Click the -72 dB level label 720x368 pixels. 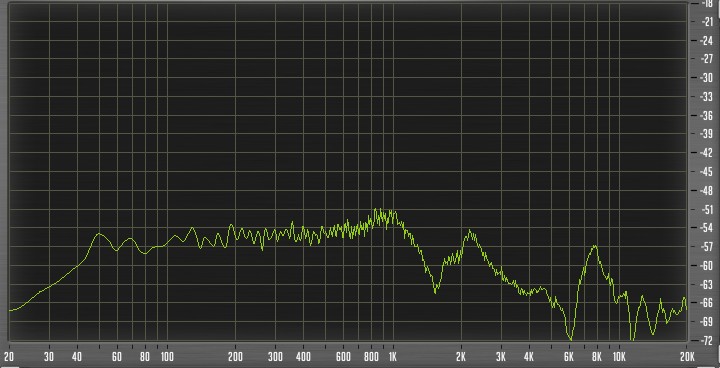[707, 340]
